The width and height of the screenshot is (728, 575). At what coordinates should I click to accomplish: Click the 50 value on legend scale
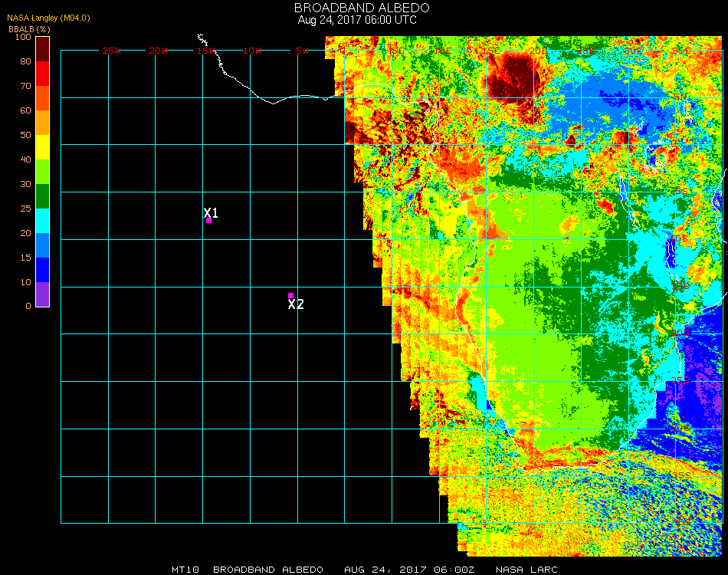point(25,135)
